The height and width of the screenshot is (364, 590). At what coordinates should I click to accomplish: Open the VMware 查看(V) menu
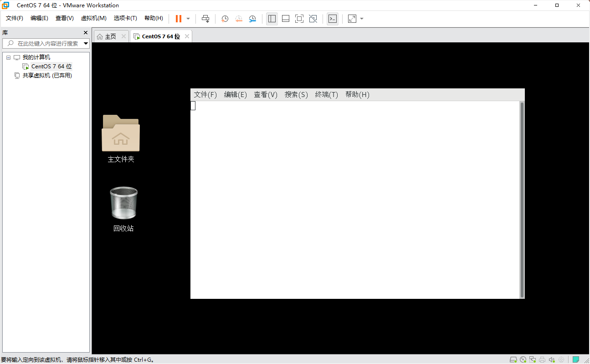(x=64, y=18)
